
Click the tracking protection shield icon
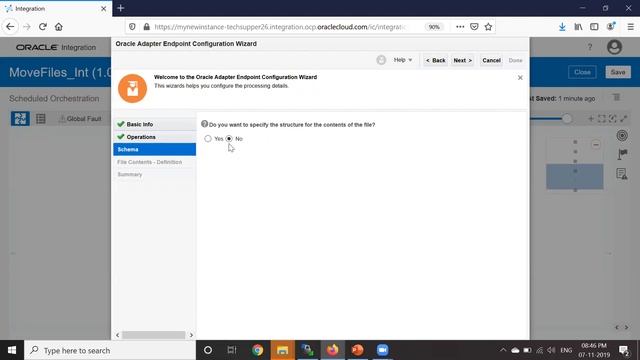pos(132,27)
